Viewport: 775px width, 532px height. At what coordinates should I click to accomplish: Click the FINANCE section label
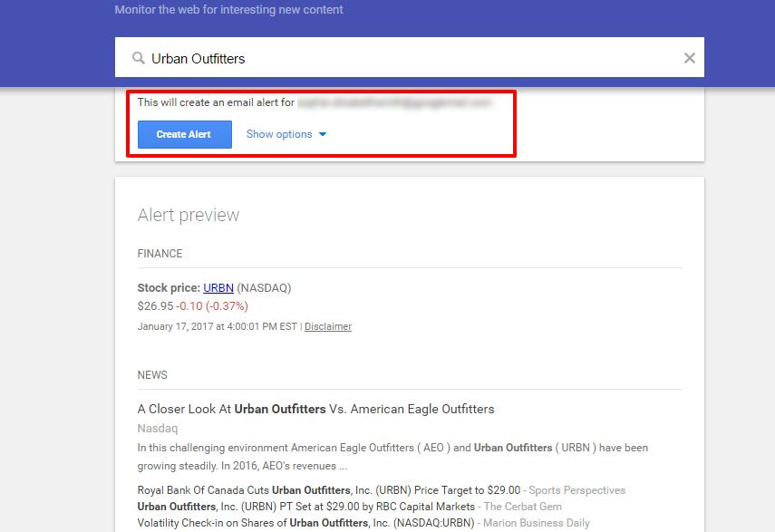coord(160,254)
